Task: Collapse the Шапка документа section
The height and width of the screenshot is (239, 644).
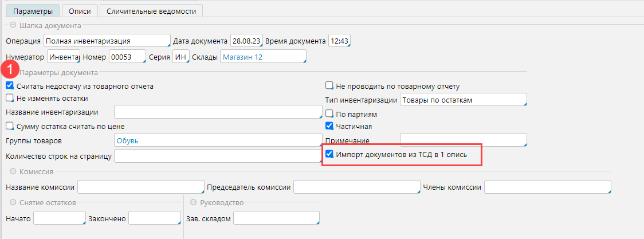Action: [12, 25]
